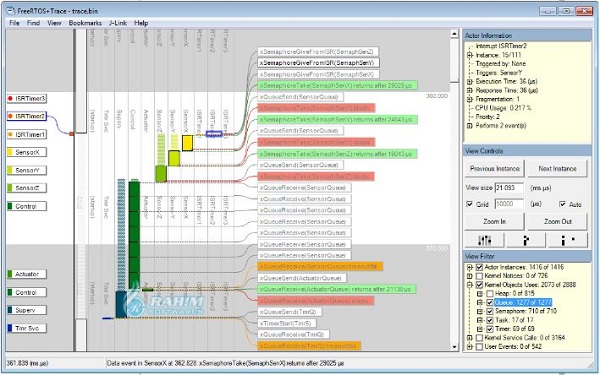600x375 pixels.
Task: Select the blue-outlined ISRTimer2 fragment in the trace
Action: tap(214, 134)
